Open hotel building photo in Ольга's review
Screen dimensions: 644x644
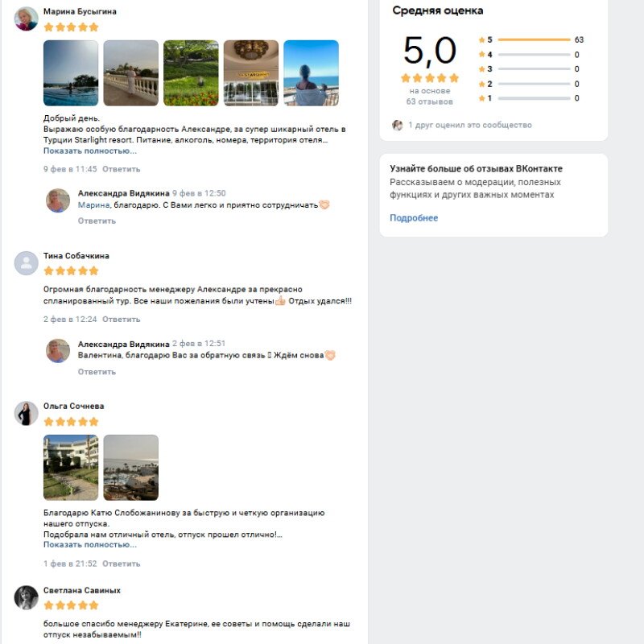(71, 468)
